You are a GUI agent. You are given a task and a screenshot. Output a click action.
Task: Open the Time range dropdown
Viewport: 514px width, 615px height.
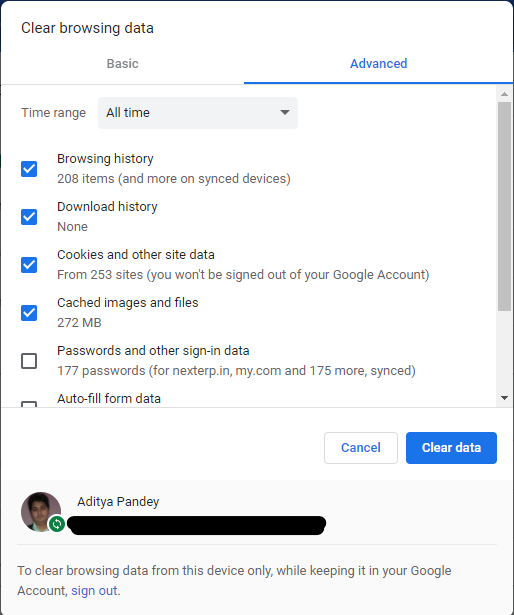click(198, 113)
